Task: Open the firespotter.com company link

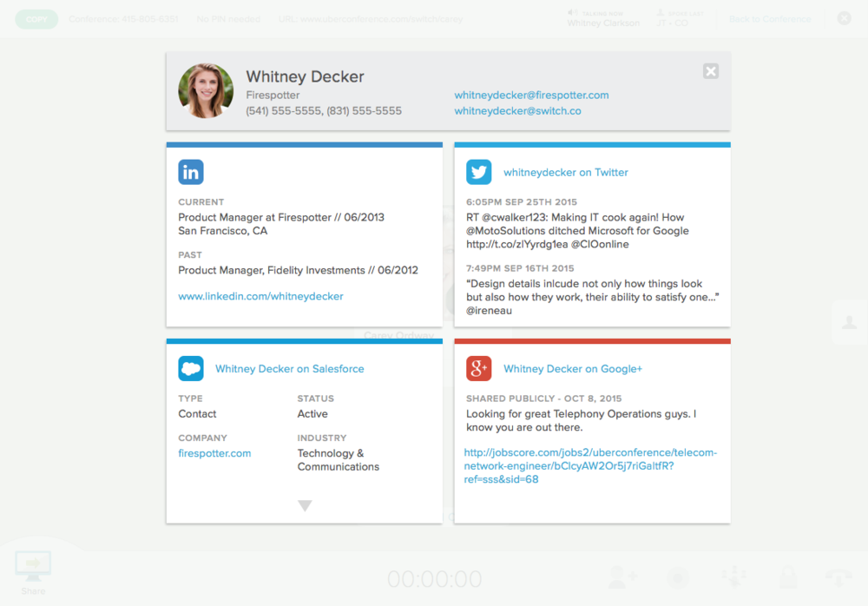Action: pyautogui.click(x=214, y=453)
